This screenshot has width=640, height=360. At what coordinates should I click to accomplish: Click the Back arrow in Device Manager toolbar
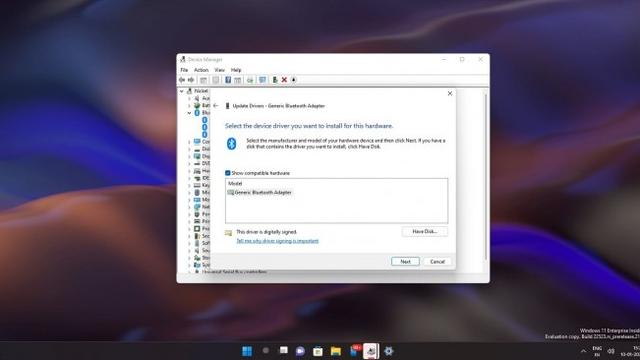coord(182,80)
